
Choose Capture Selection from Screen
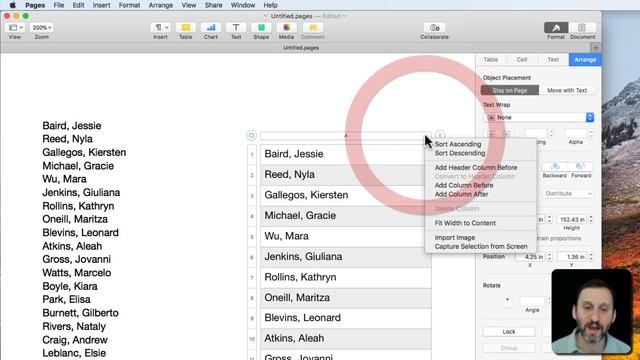(x=481, y=247)
